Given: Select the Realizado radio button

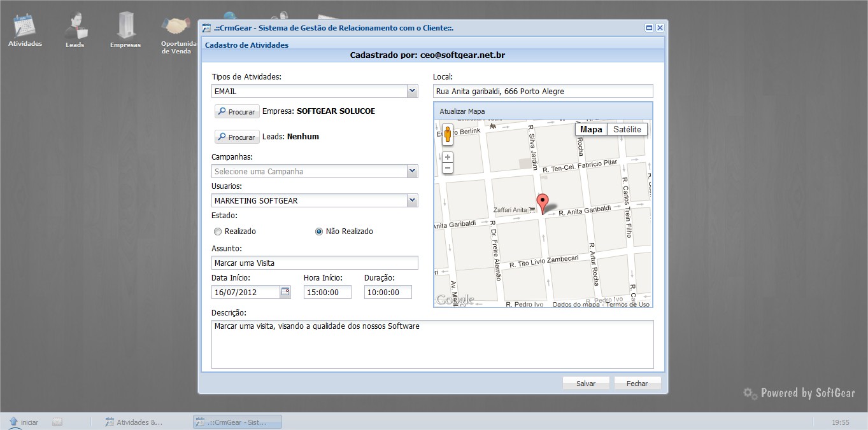Looking at the screenshot, I should click(218, 232).
